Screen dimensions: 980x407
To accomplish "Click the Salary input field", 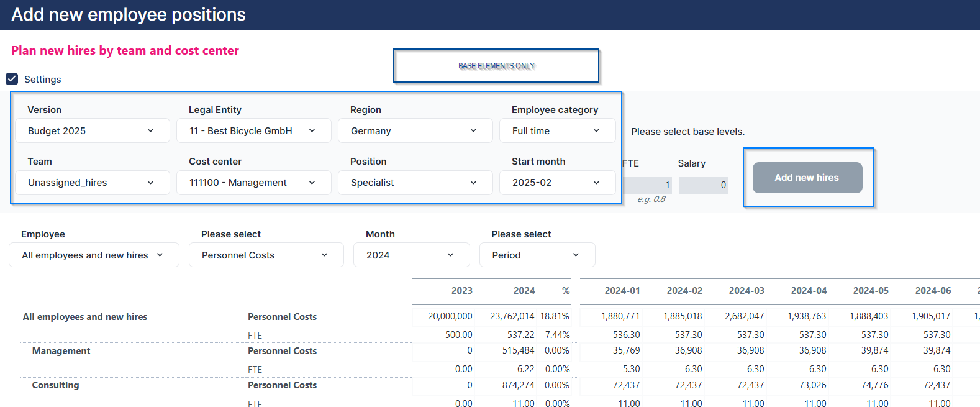I will tap(703, 185).
